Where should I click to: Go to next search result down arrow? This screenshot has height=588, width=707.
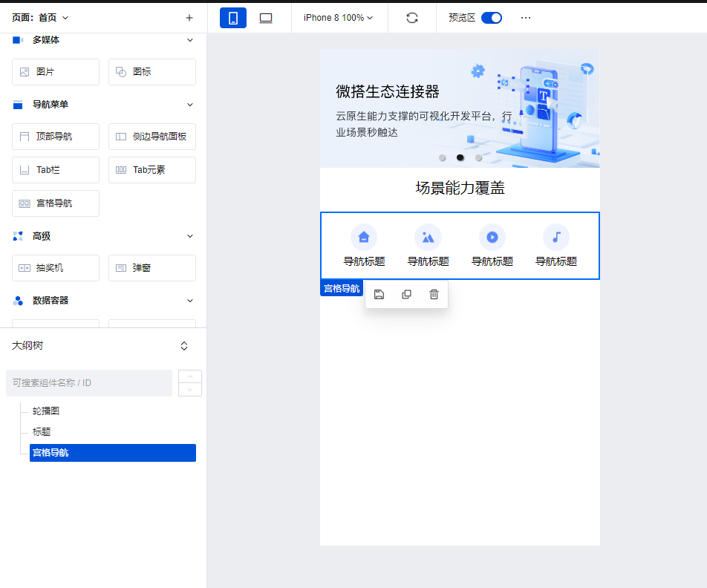point(190,390)
